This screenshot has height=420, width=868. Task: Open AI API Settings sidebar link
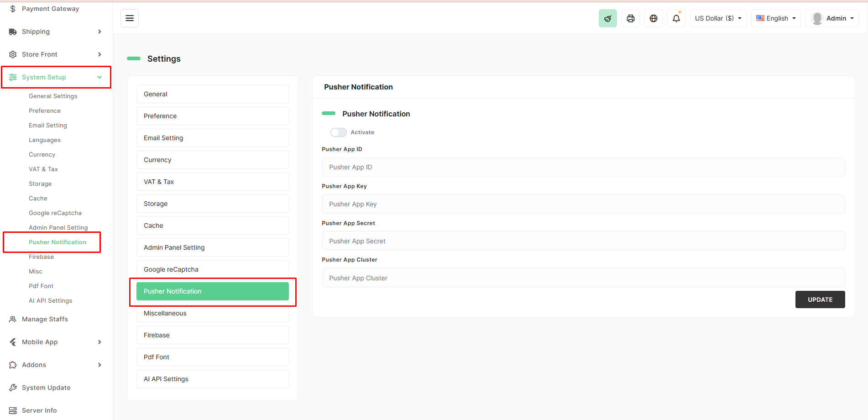coord(50,300)
